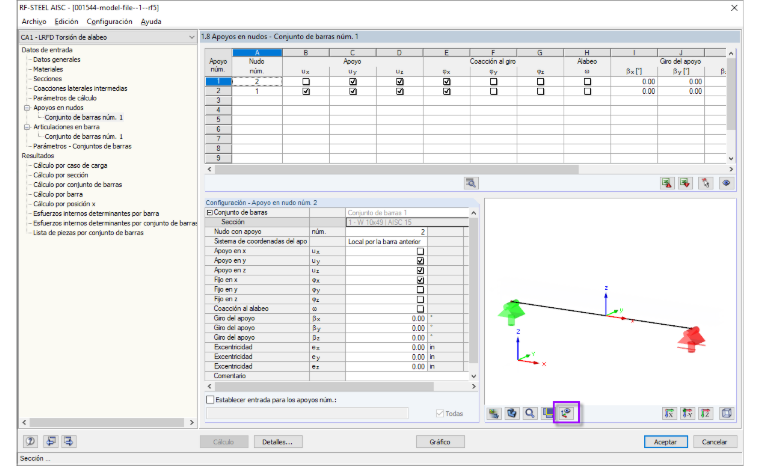Viewport: 760px width, 466px height.
Task: Open the help icon at bottom left
Action: (31, 441)
